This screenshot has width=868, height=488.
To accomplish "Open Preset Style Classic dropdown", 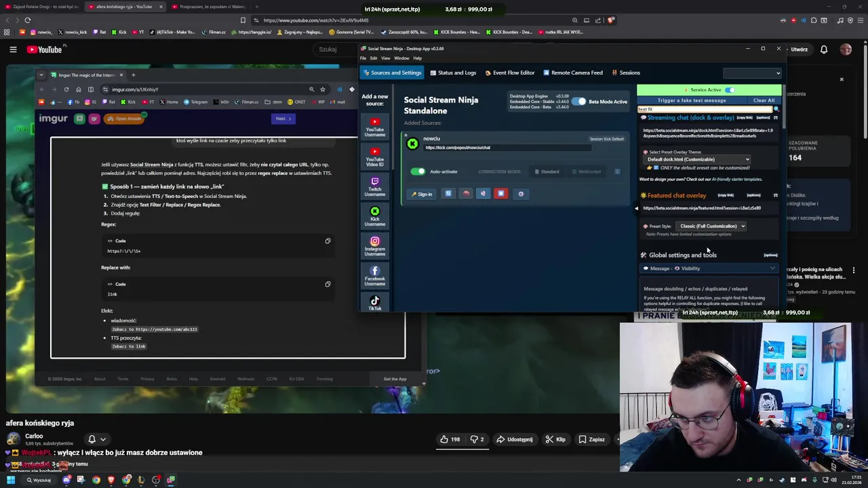I will pyautogui.click(x=711, y=226).
